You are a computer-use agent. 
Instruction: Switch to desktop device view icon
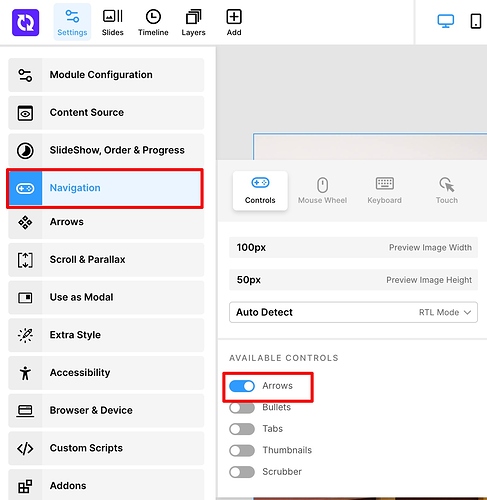445,21
